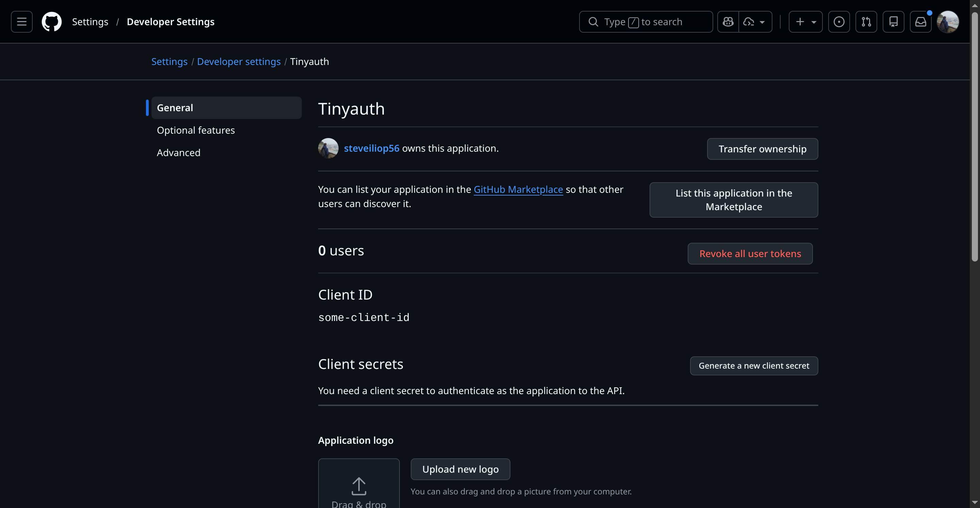Viewport: 980px width, 508px height.
Task: Expand the Copilot options dropdown arrow
Action: pyautogui.click(x=762, y=22)
